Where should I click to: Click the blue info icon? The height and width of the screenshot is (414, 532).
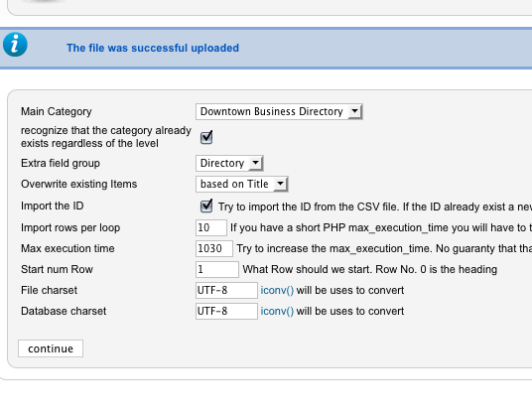click(x=15, y=45)
